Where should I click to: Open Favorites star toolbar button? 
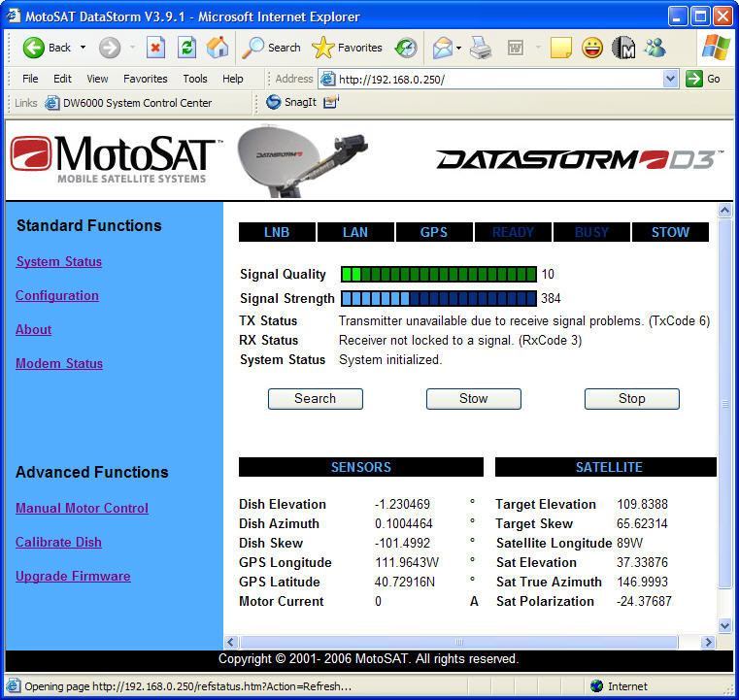(x=347, y=48)
